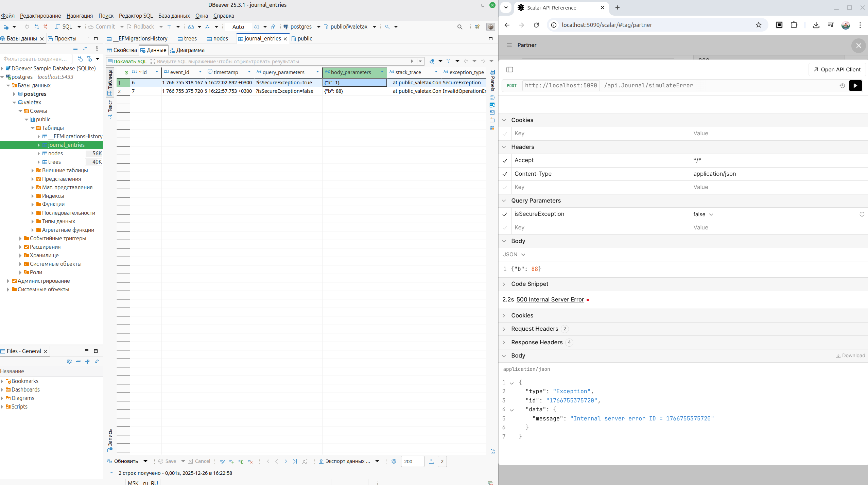Click the SQL filter expression input field
The width and height of the screenshot is (868, 485).
click(282, 62)
